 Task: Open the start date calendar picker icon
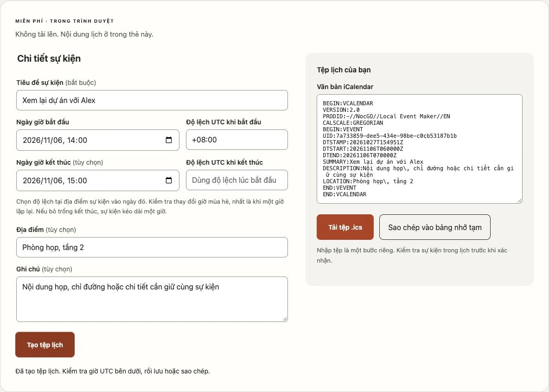[169, 140]
